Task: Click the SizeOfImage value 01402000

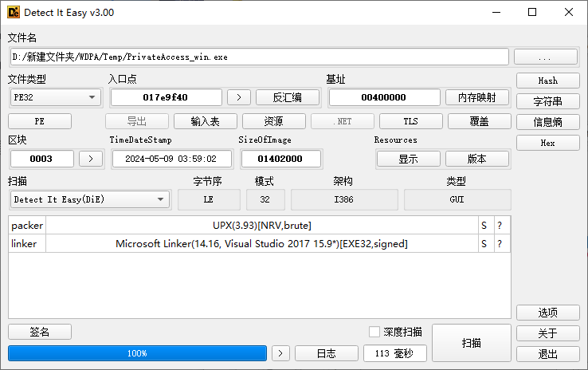Action: (280, 159)
